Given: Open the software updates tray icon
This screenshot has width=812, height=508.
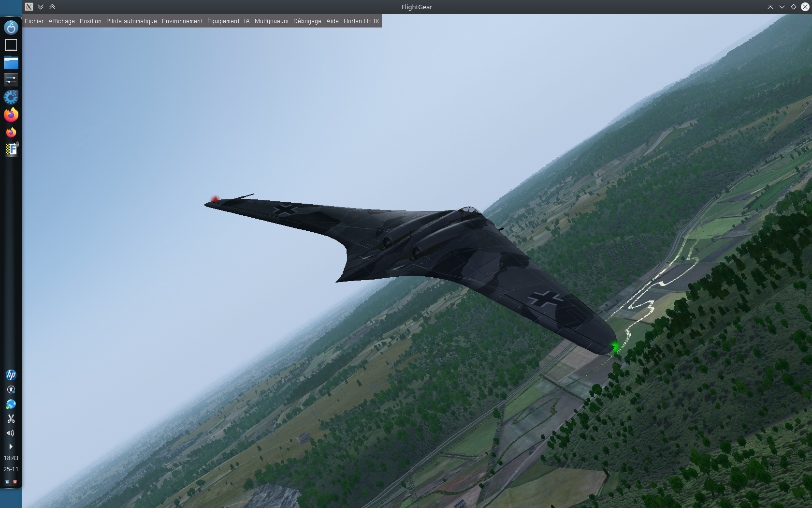Looking at the screenshot, I should point(11,389).
